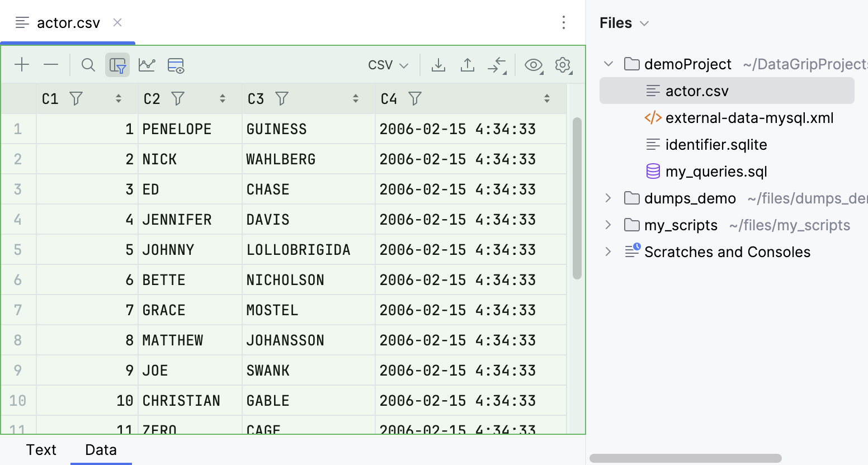Toggle sort order on column C3
The width and height of the screenshot is (868, 465).
point(356,98)
